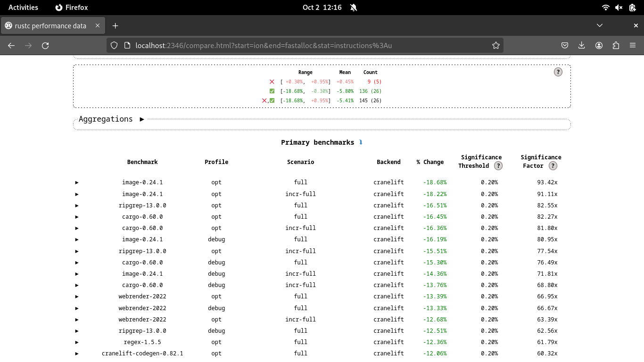Expand the webrender-2022 debug full row
The image size is (644, 362).
coord(77,308)
